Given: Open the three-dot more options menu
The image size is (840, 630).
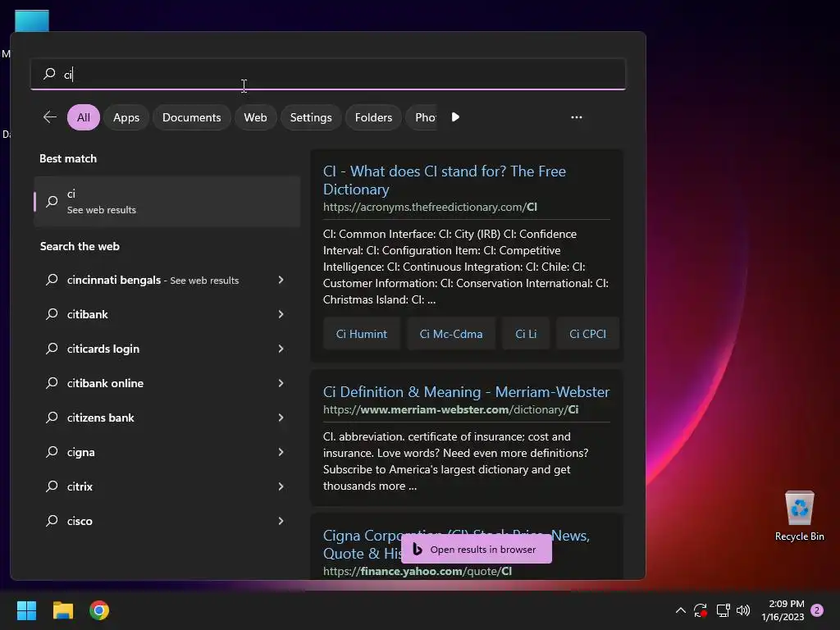Looking at the screenshot, I should click(577, 117).
